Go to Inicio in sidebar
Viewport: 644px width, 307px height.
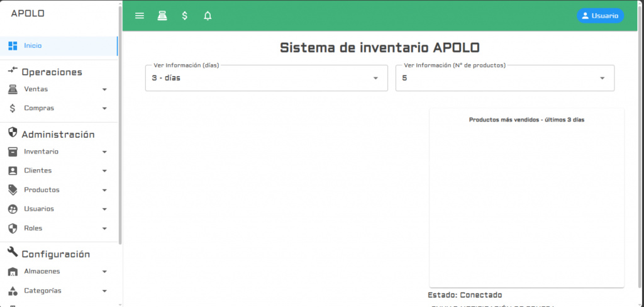coord(33,45)
